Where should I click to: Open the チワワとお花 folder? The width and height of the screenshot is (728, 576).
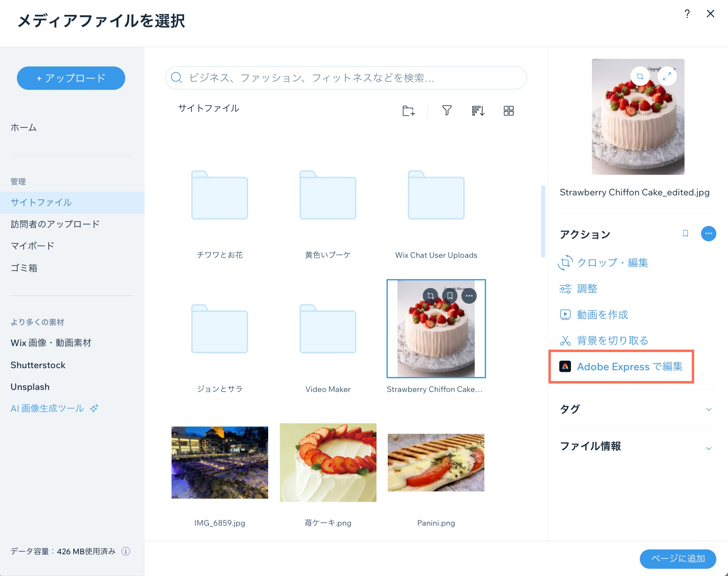(219, 195)
